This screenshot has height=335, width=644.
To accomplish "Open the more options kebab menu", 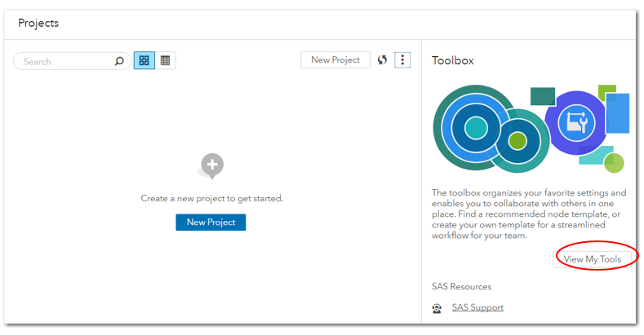I will 402,60.
